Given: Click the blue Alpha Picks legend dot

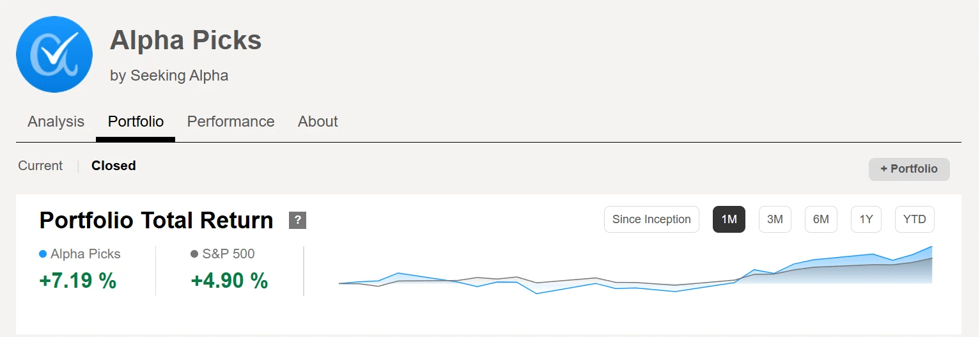Looking at the screenshot, I should pos(43,255).
